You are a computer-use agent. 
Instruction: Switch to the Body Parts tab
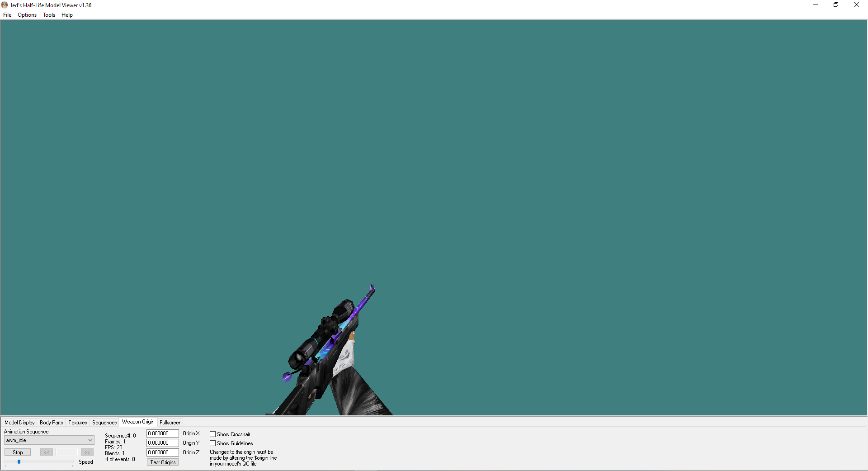52,423
